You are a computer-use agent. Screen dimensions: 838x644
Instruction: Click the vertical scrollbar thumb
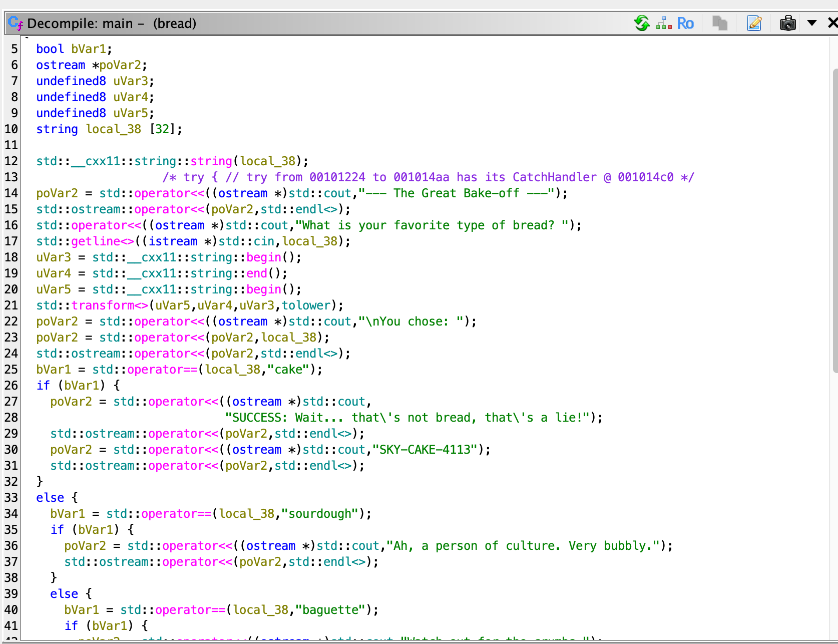pos(834,220)
